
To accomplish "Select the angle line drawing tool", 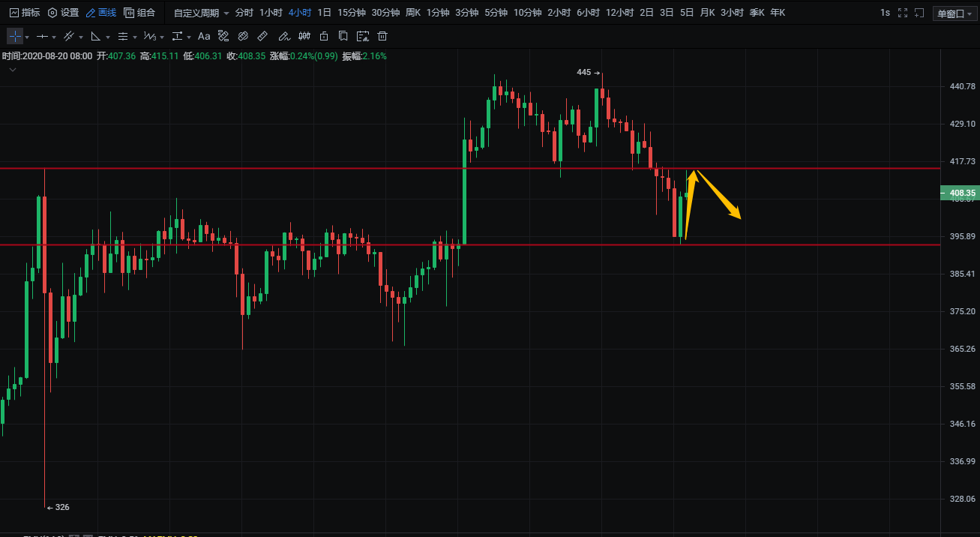I will click(95, 36).
